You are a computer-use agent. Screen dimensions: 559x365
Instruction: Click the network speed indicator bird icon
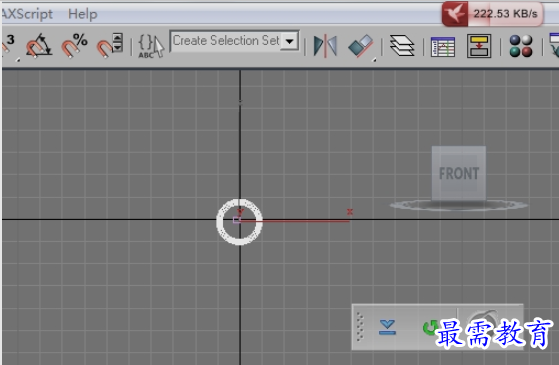(x=455, y=14)
